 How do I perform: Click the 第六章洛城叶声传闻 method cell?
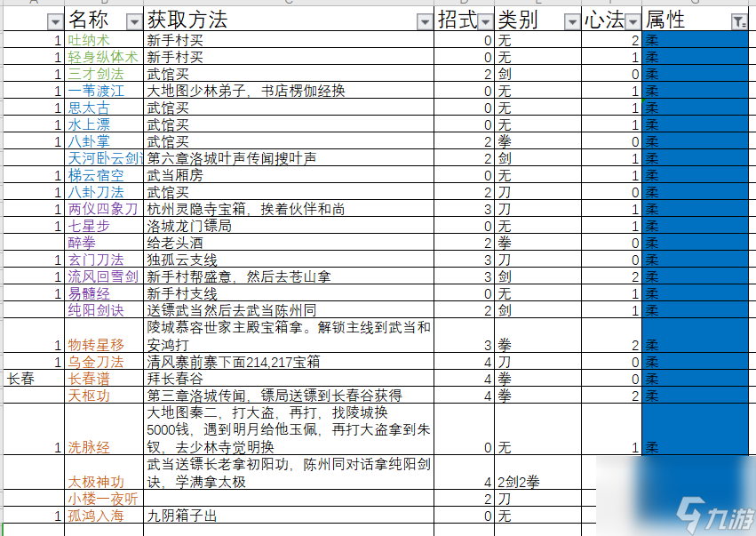[289, 158]
